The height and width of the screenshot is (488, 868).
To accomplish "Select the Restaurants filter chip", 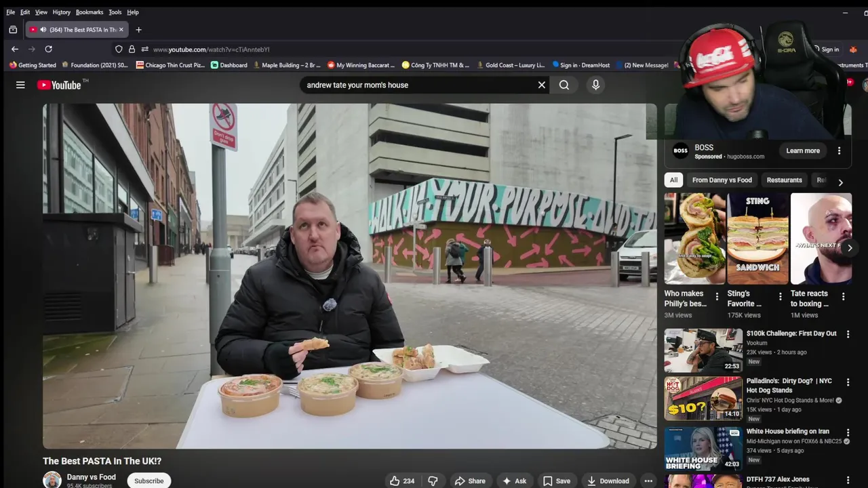I will [x=784, y=180].
